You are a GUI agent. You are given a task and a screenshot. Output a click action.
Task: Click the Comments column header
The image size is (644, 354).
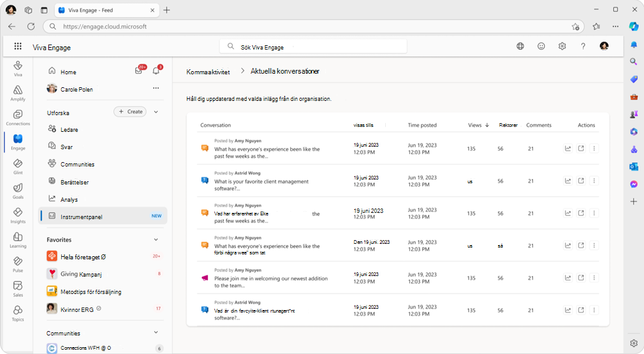click(539, 125)
